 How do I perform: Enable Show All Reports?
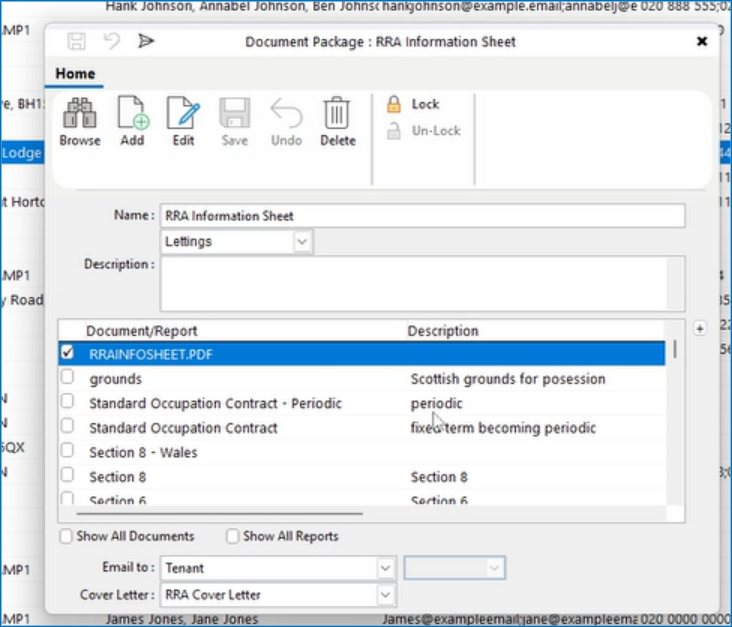pyautogui.click(x=232, y=536)
